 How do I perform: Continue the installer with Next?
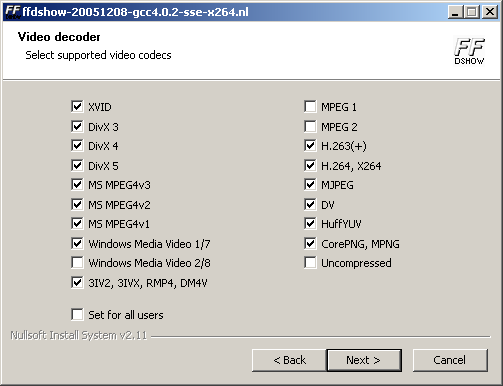(364, 360)
